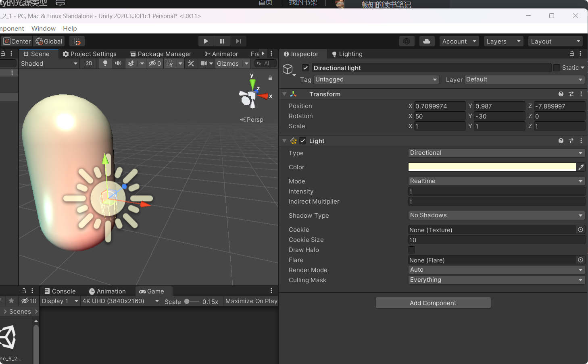This screenshot has width=588, height=364.
Task: Click the green Y axis gizmo cone
Action: point(252,84)
